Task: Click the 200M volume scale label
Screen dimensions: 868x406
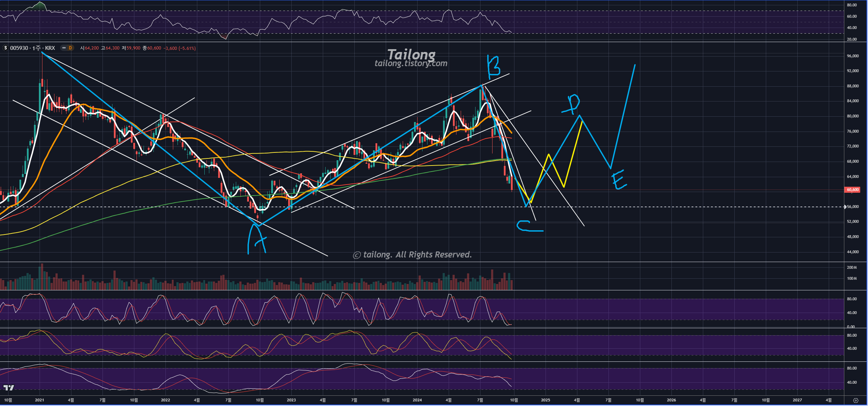Action: [x=852, y=267]
